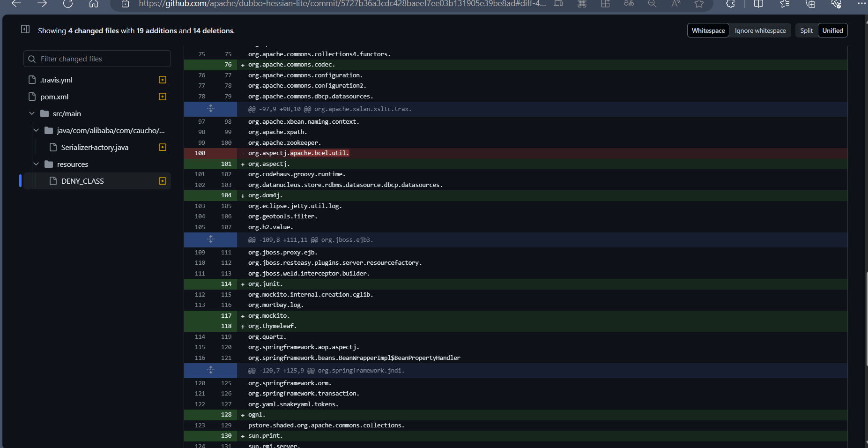The width and height of the screenshot is (868, 448).
Task: Open the collections icon in browser toolbar
Action: coord(810,4)
